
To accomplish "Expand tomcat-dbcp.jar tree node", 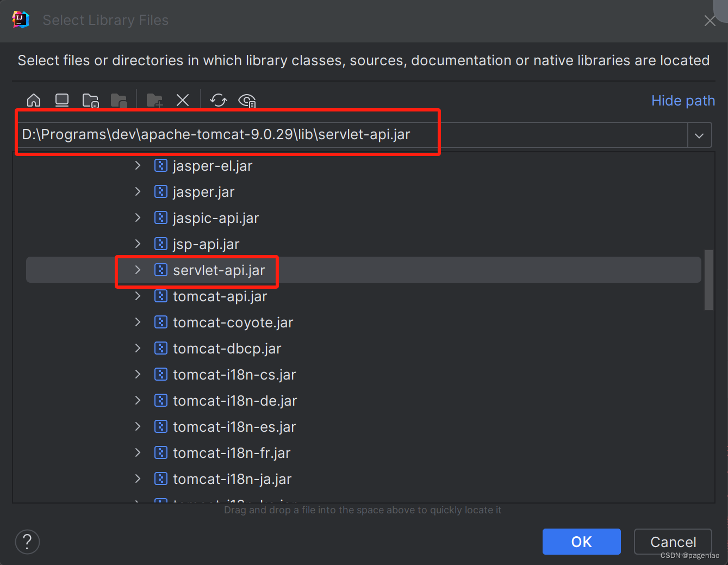I will coord(138,348).
